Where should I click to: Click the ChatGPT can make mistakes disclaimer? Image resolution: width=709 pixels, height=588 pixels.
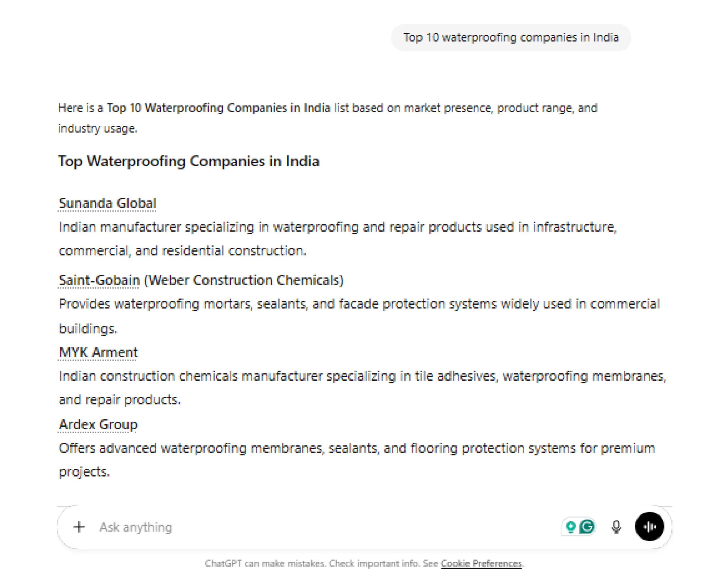(x=321, y=563)
